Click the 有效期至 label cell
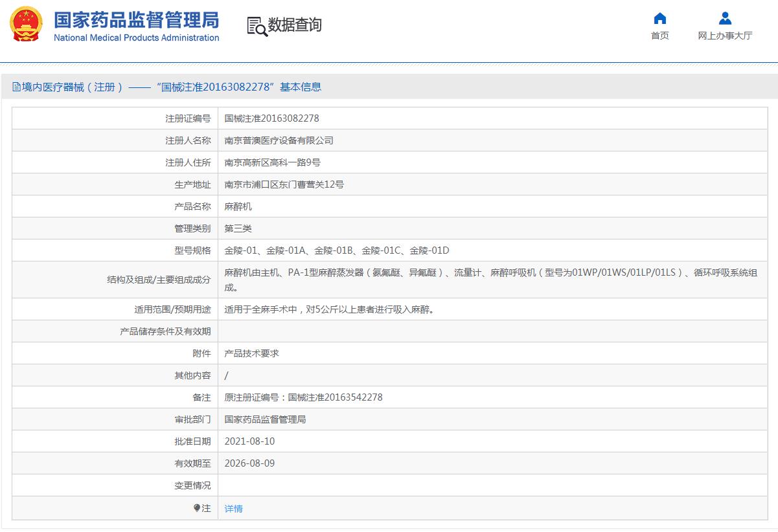 pyautogui.click(x=115, y=463)
